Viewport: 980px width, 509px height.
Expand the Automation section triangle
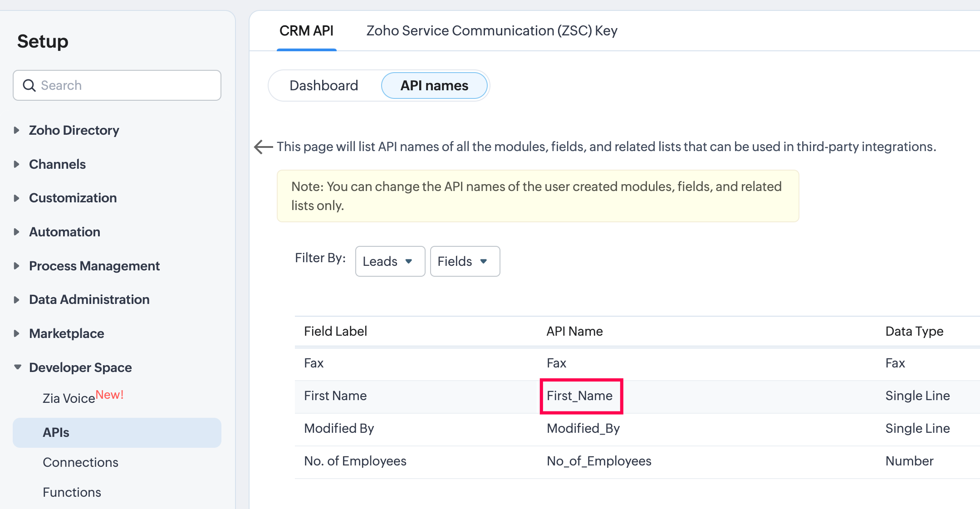tap(17, 232)
